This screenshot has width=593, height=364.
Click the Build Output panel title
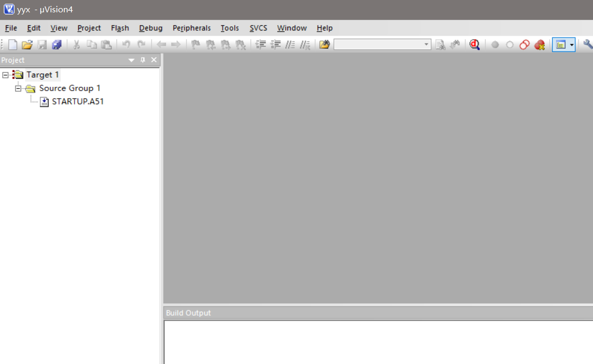click(188, 313)
